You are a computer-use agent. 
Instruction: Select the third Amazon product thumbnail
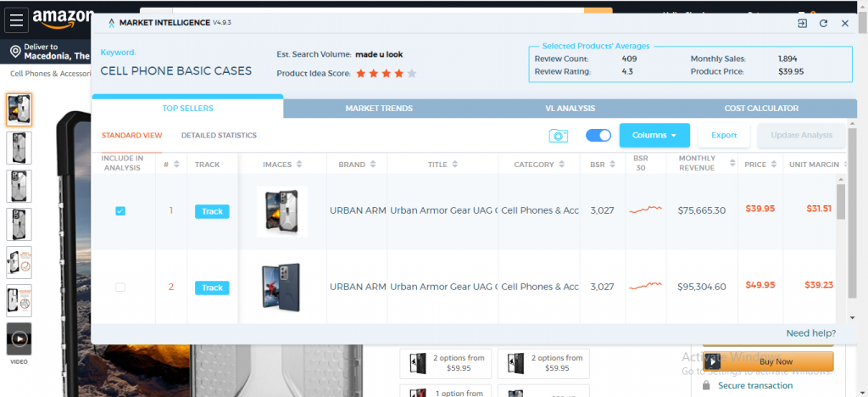coord(19,186)
